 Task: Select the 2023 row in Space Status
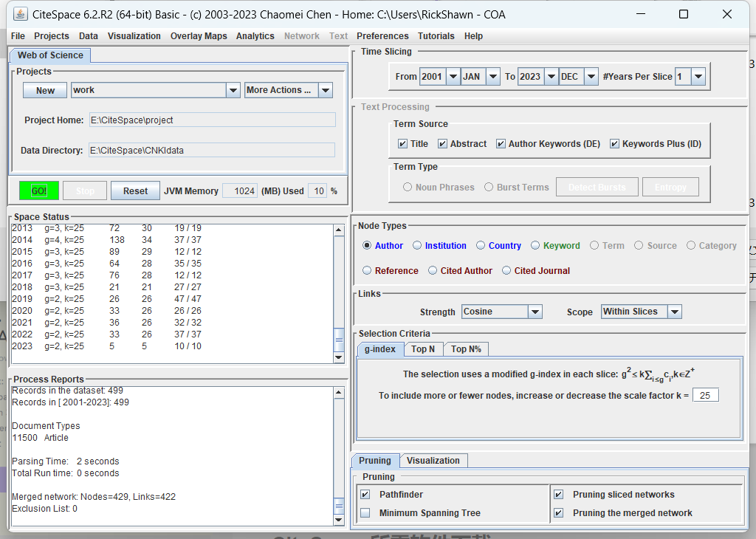[106, 346]
